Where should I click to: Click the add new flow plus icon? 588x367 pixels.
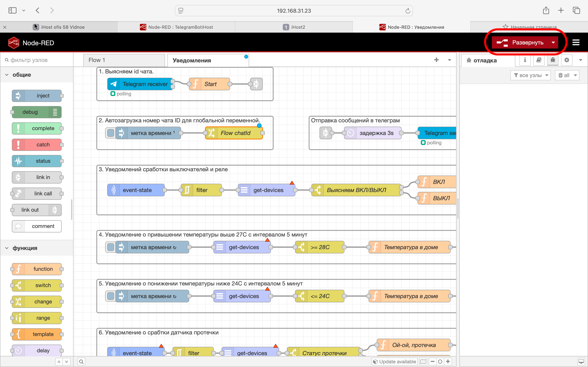tap(436, 60)
